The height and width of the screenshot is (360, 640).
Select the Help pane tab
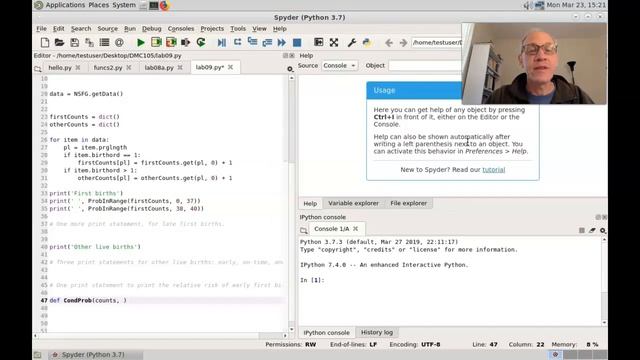click(310, 203)
